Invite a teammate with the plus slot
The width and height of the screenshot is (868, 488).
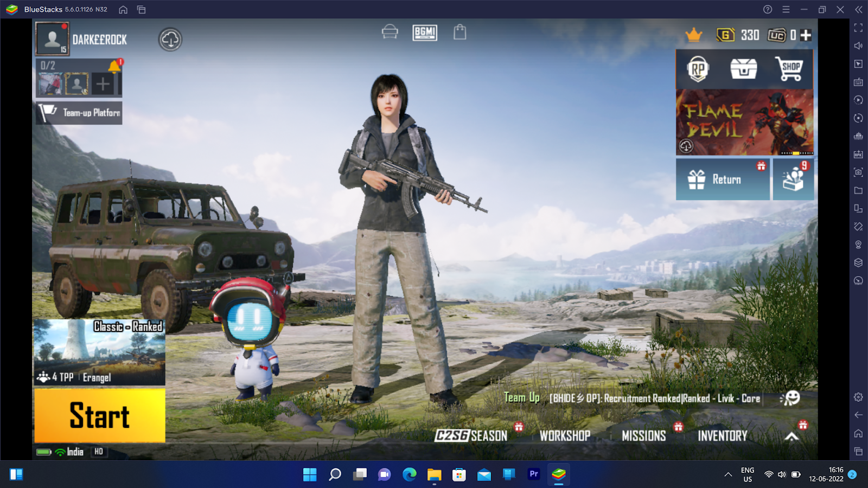(103, 85)
